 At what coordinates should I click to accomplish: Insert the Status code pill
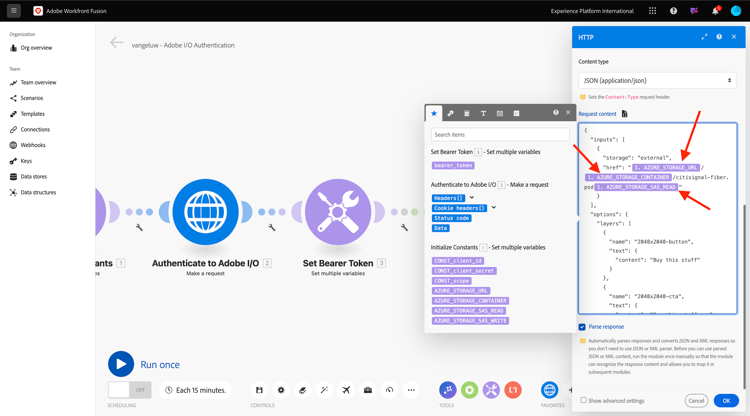point(452,218)
